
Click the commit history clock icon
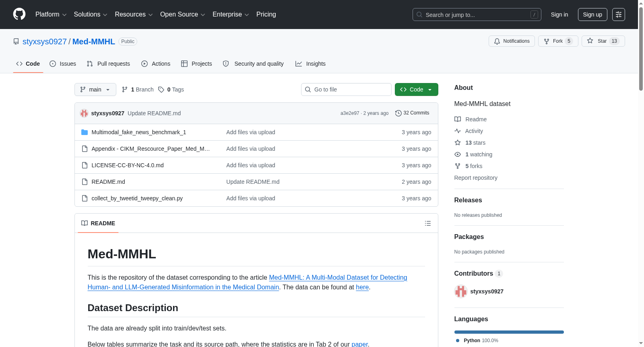pyautogui.click(x=398, y=113)
